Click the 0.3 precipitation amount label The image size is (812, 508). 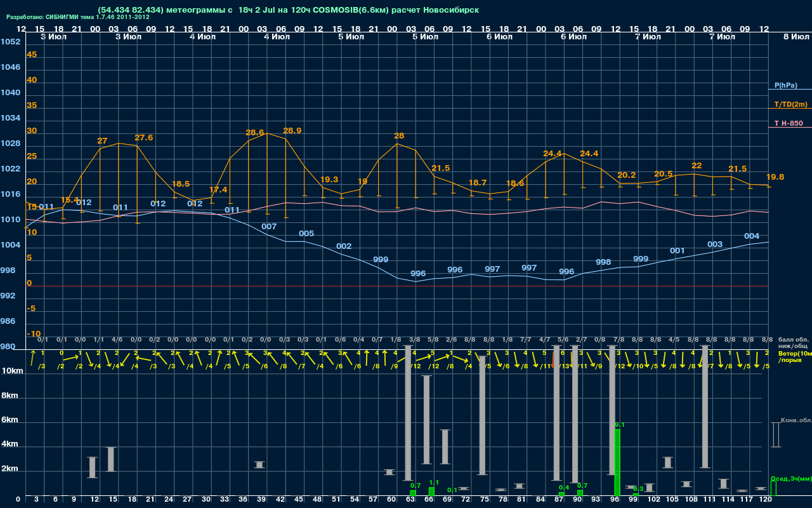click(x=638, y=488)
